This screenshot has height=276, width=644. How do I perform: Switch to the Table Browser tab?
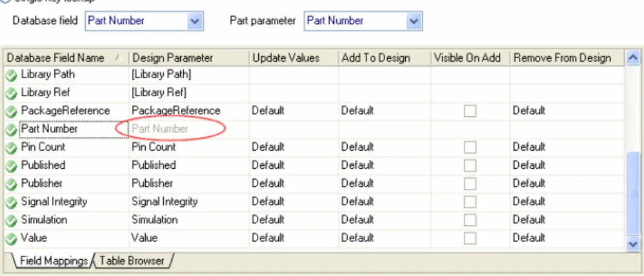[132, 261]
